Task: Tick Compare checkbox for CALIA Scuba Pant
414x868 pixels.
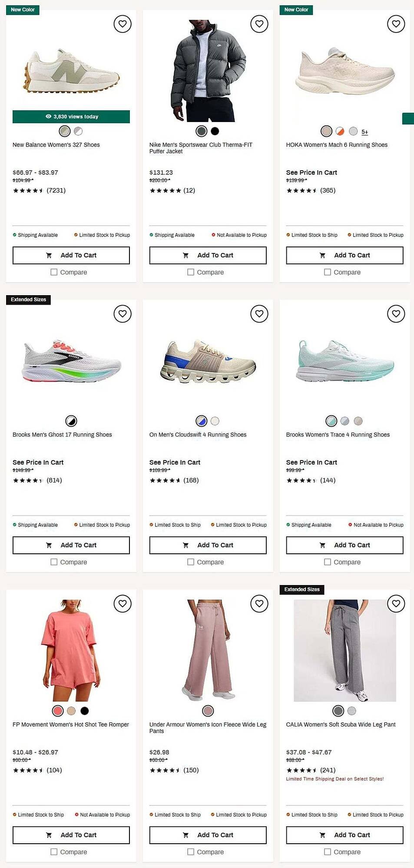Action: click(x=328, y=852)
